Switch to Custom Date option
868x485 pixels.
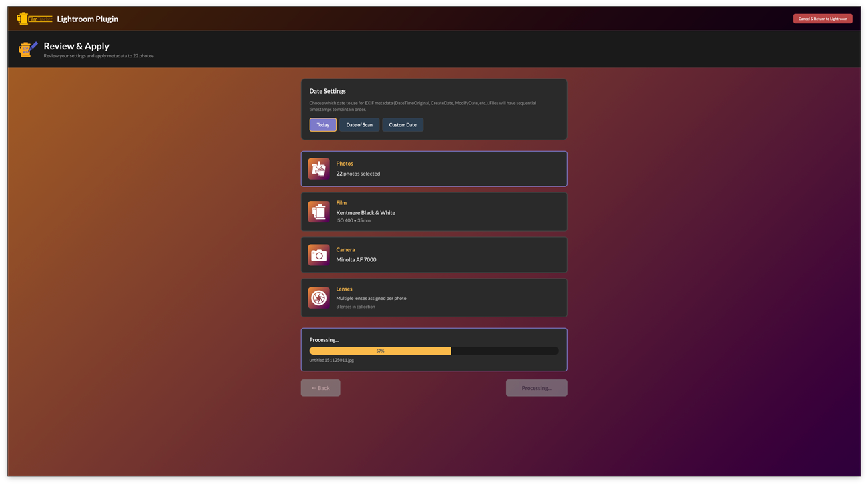(x=403, y=125)
